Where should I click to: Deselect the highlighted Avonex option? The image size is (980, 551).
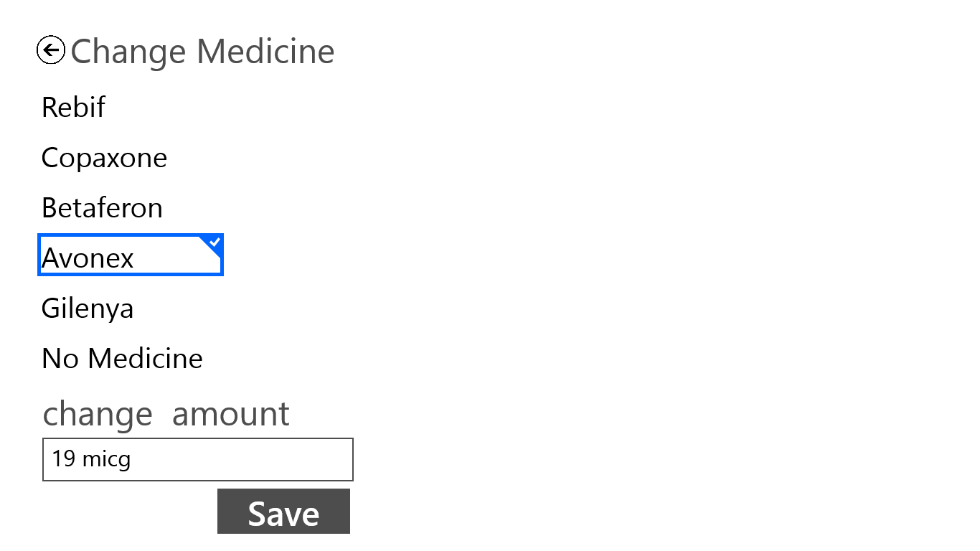(129, 255)
